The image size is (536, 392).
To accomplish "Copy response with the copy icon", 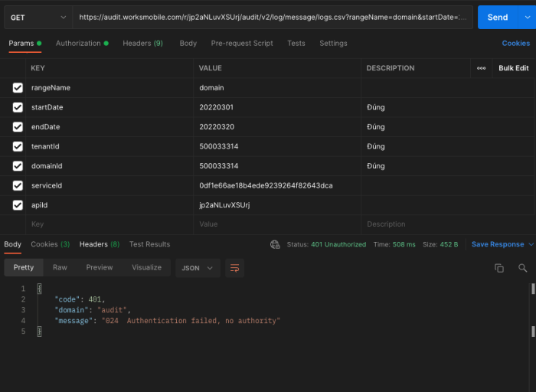I will coord(499,268).
